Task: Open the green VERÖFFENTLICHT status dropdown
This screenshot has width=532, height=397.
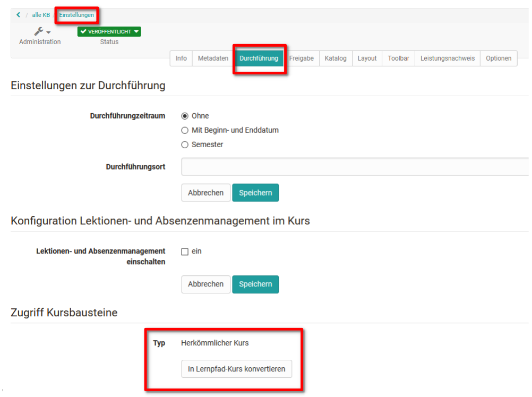Action: point(109,31)
